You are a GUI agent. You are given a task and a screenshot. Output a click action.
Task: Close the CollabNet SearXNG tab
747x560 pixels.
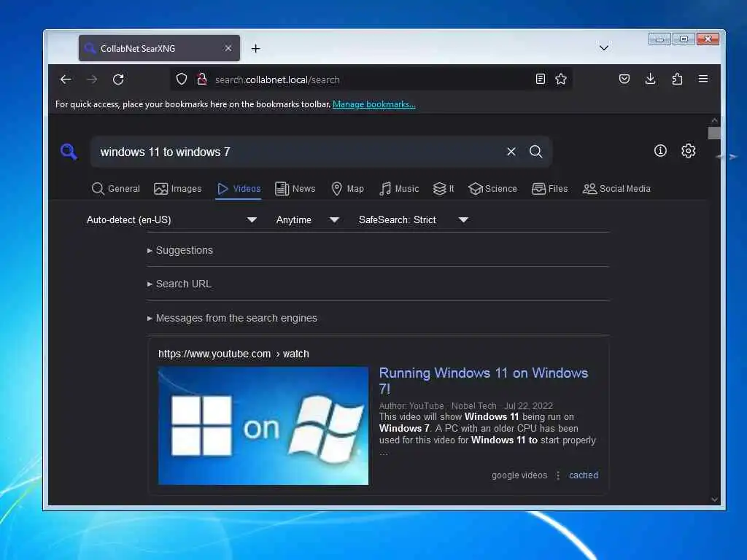(x=228, y=48)
